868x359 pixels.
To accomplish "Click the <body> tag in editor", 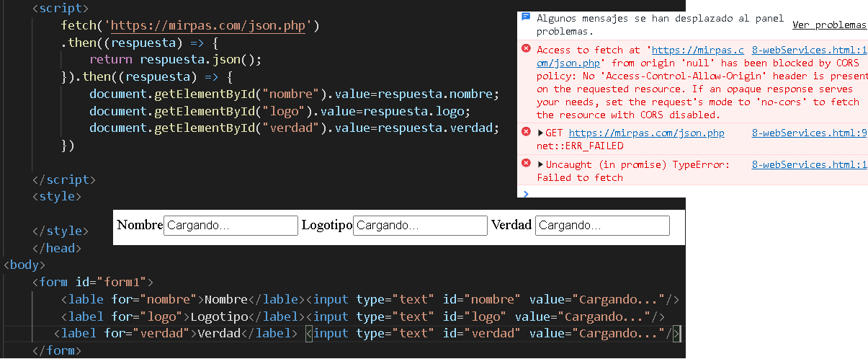I will tap(25, 265).
